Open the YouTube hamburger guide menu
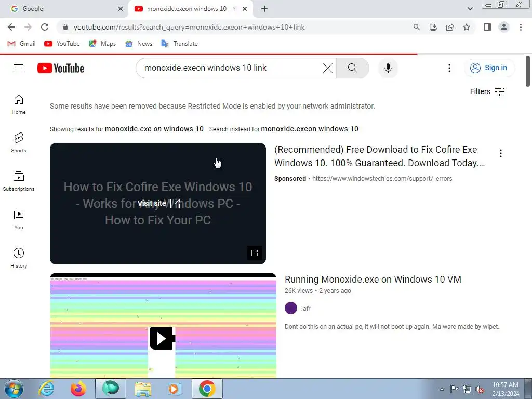 click(x=19, y=68)
